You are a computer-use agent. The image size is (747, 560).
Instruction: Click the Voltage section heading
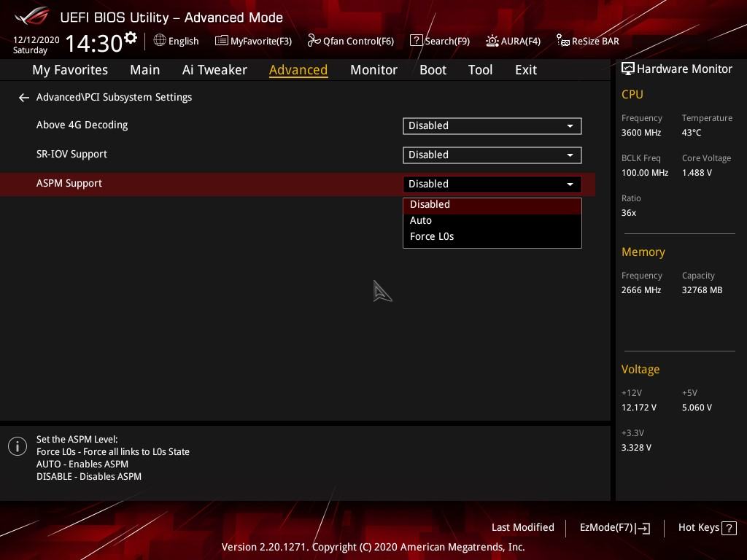tap(640, 370)
